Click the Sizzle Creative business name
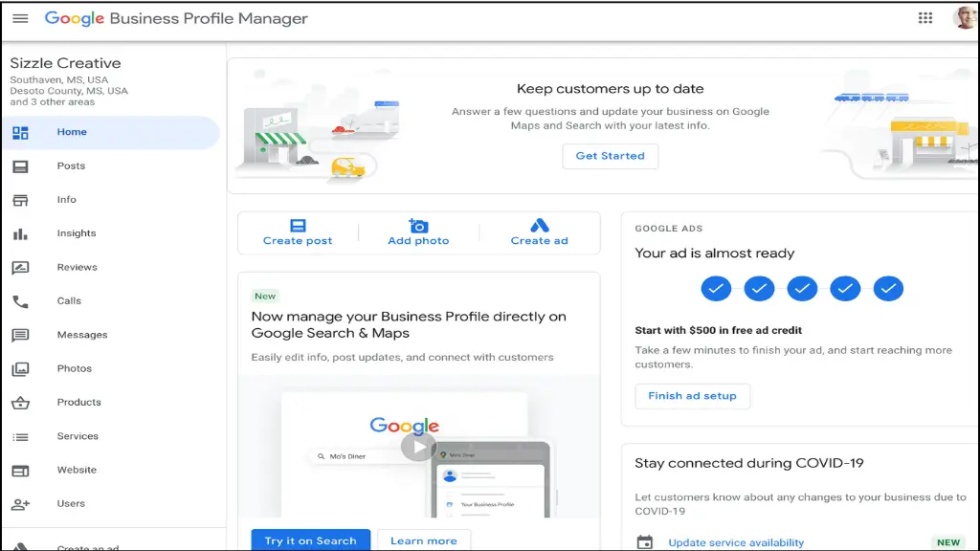 point(66,63)
